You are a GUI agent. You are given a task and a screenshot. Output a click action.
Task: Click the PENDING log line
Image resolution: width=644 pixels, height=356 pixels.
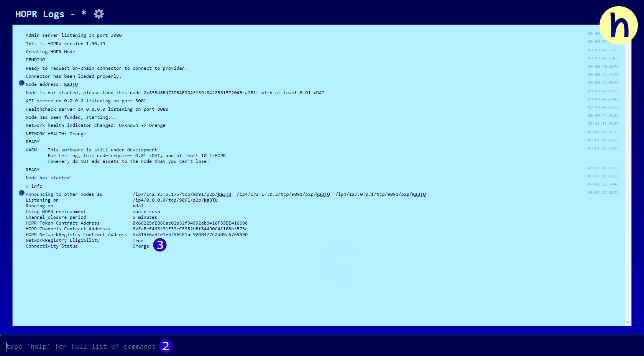[35, 60]
